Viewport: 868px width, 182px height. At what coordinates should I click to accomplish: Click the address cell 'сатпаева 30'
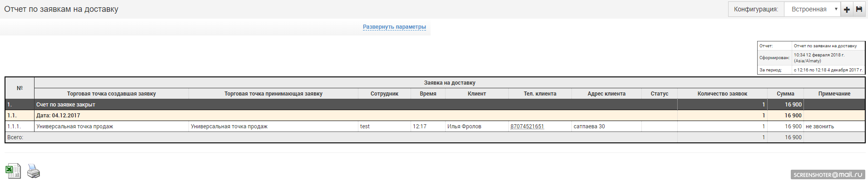(589, 126)
